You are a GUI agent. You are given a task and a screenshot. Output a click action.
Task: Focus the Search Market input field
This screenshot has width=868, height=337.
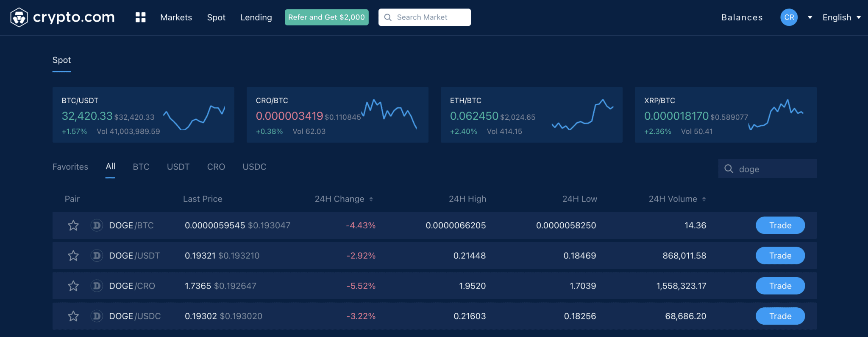pyautogui.click(x=425, y=17)
